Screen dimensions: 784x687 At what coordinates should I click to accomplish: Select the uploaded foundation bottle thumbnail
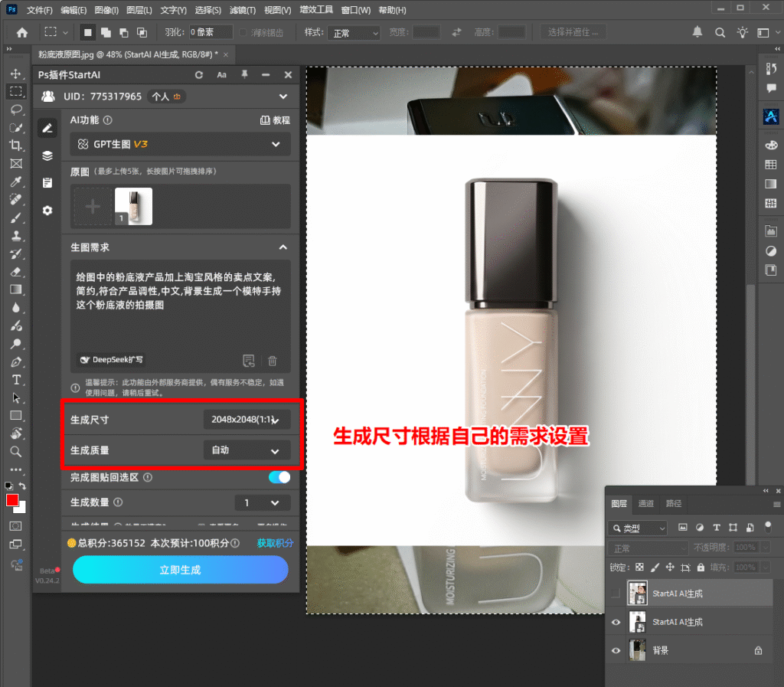pos(133,206)
